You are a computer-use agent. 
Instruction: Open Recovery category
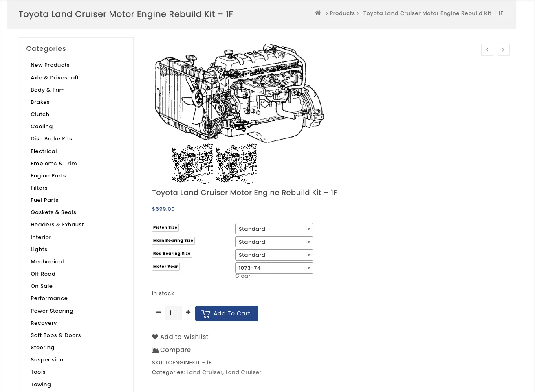click(x=44, y=323)
